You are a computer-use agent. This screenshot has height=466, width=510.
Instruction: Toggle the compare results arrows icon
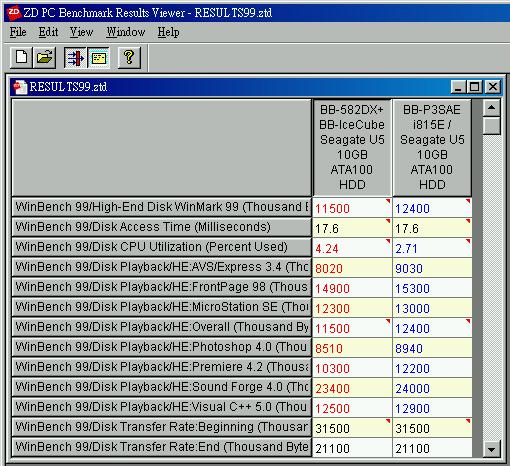pos(75,57)
